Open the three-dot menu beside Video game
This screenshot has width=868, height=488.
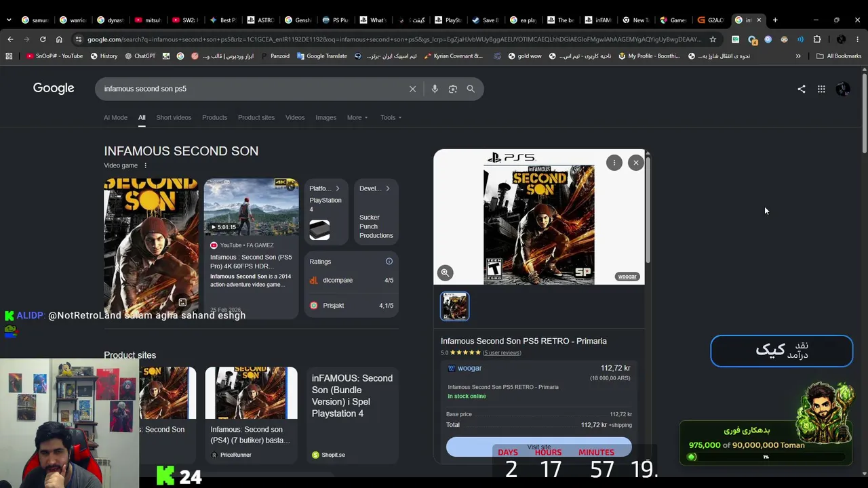click(x=145, y=165)
